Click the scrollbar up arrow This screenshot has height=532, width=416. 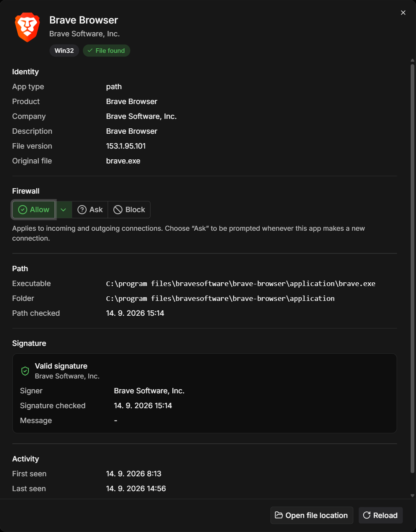[412, 61]
